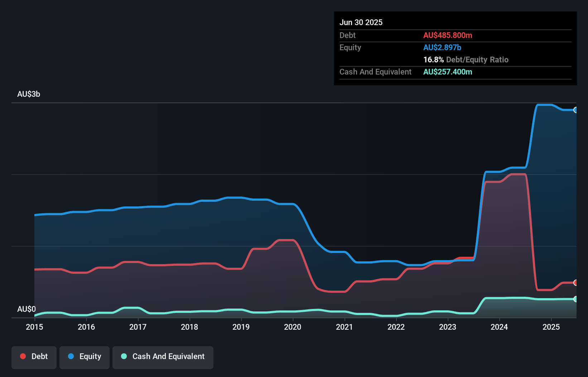Click the 2020 year axis label

[293, 327]
